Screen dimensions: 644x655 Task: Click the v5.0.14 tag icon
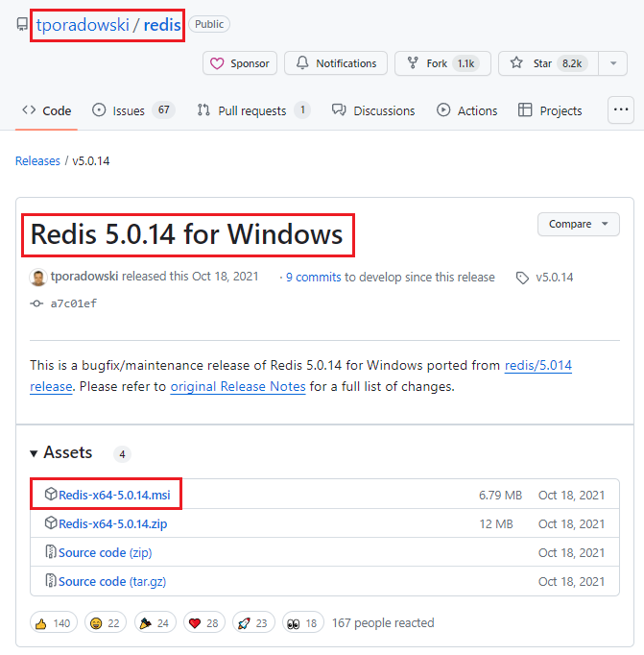pyautogui.click(x=522, y=278)
